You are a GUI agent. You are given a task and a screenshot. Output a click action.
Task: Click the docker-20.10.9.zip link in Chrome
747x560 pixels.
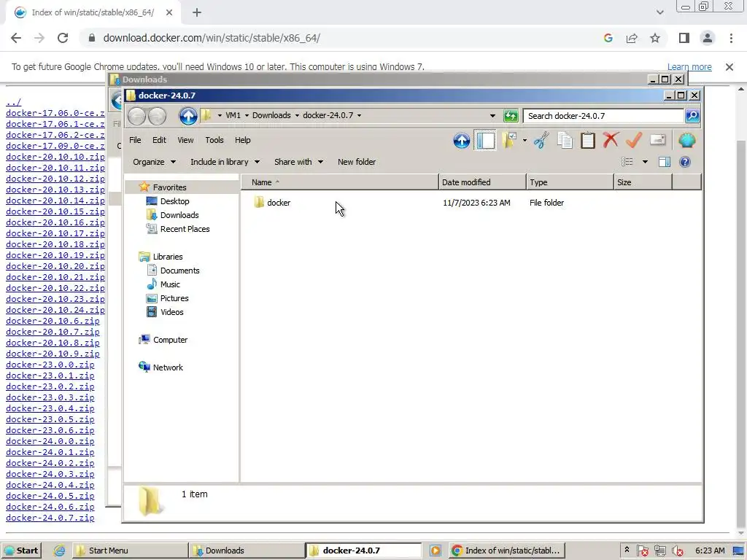tap(53, 354)
